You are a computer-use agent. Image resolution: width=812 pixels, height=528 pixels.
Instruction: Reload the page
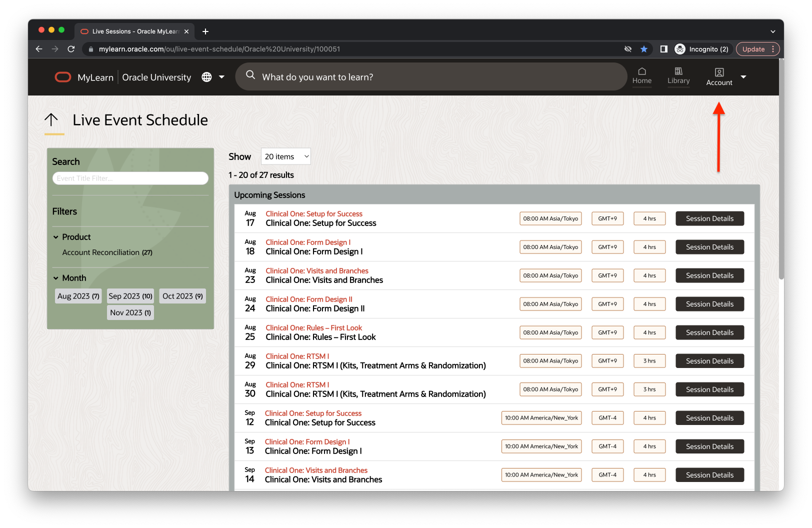tap(71, 49)
